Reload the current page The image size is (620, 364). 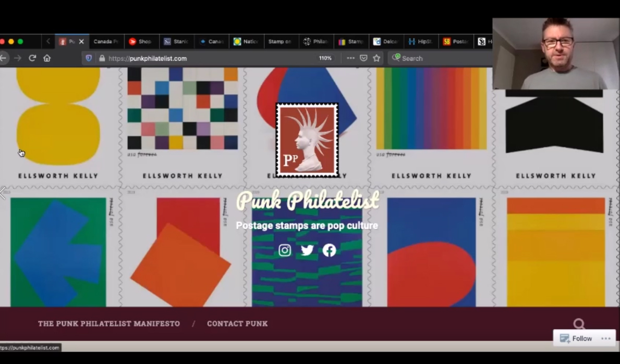32,58
